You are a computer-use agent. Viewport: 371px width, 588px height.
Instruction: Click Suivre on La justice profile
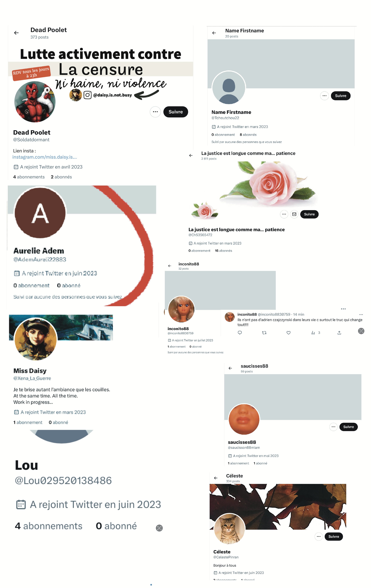309,214
